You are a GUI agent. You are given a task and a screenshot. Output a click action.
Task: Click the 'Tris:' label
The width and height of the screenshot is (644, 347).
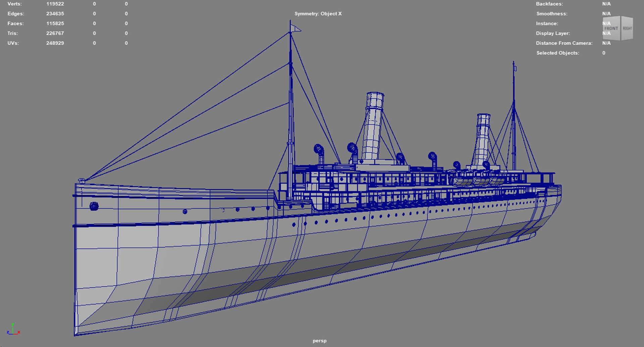13,33
